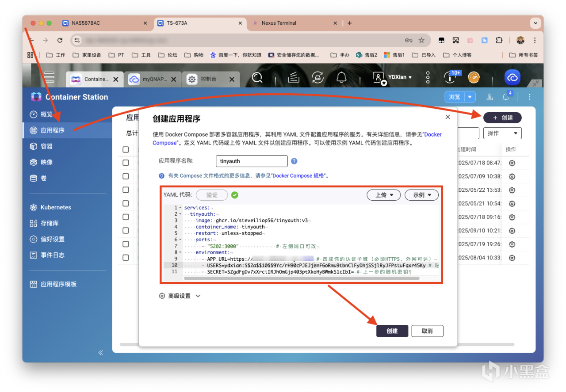Viewport: 566px width, 392px height.
Task: Open the 上传 dropdown in the YAML toolbar
Action: pos(383,195)
